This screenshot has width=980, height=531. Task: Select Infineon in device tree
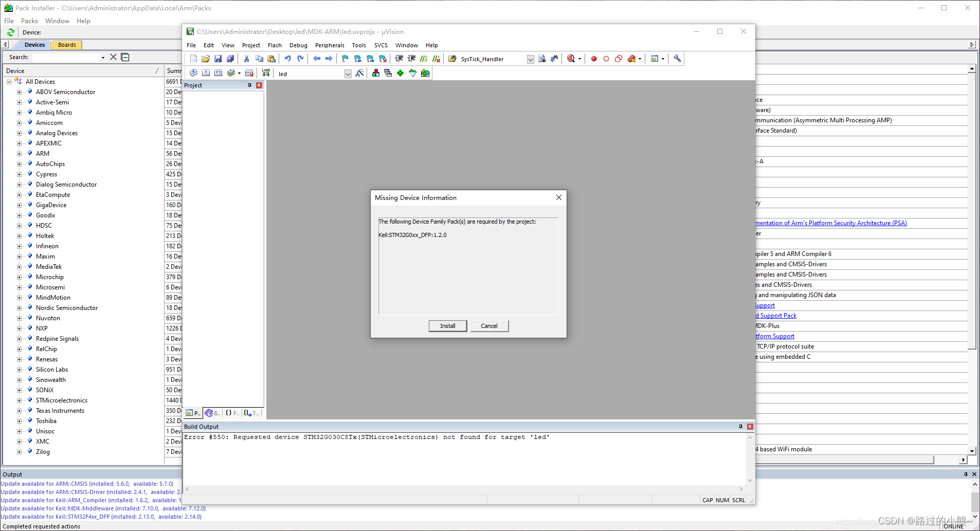[47, 246]
